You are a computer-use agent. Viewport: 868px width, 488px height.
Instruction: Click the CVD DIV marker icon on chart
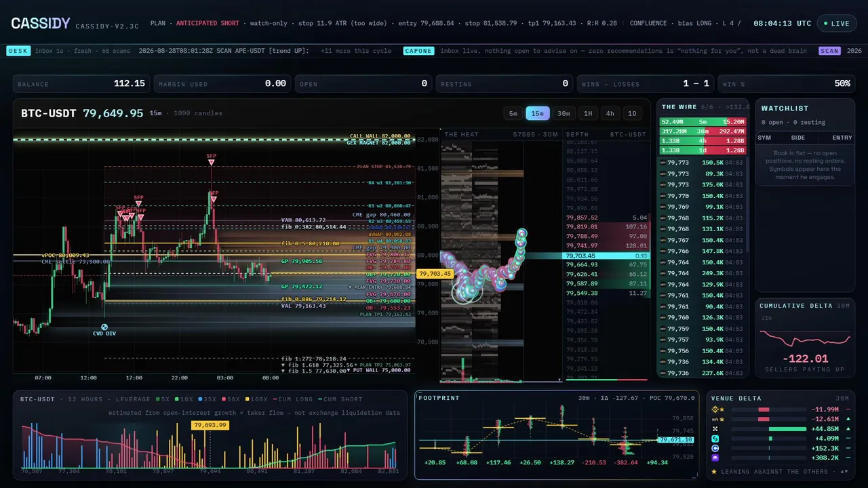coord(104,327)
